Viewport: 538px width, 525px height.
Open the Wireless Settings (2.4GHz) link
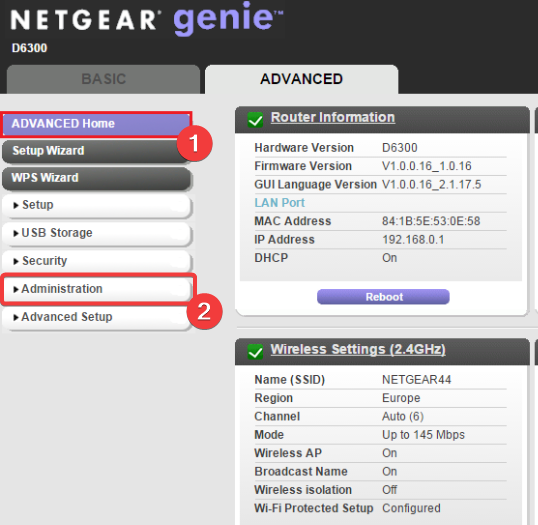358,349
